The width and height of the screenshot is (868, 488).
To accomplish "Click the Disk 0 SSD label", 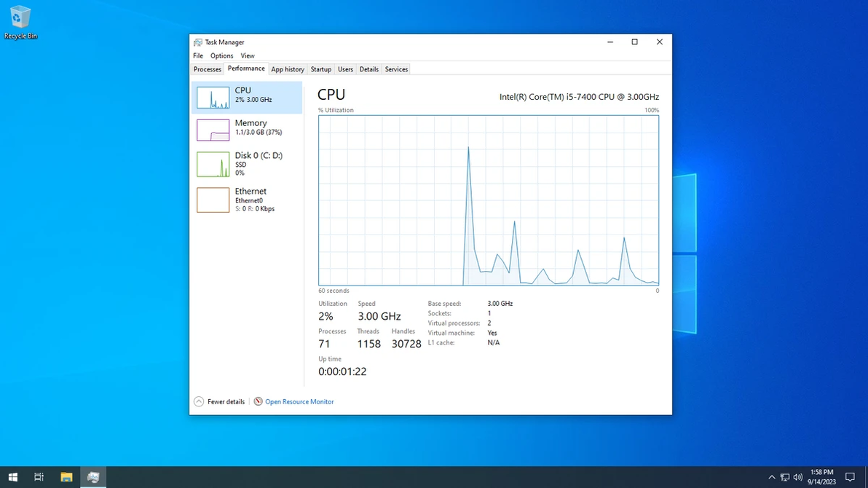I will (x=240, y=165).
